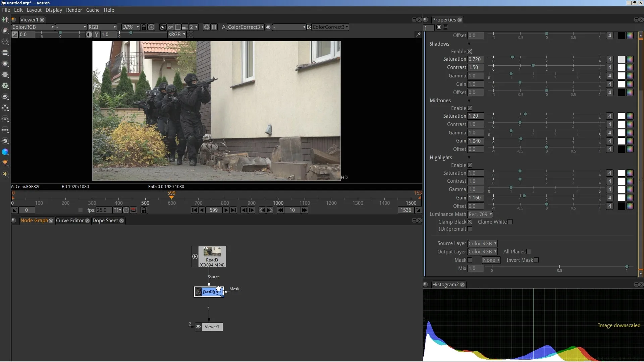
Task: Click the color correction node icon
Action: (x=199, y=292)
